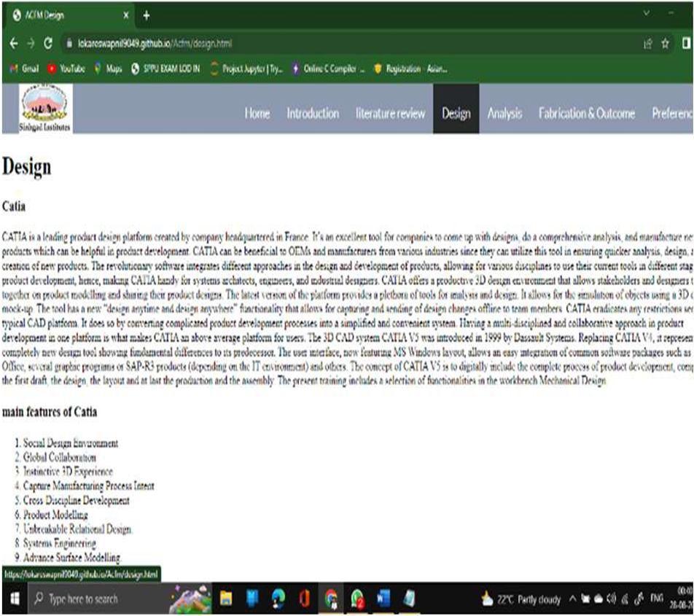This screenshot has width=694, height=616.
Task: Open Microsoft Word from taskbar
Action: (x=383, y=599)
